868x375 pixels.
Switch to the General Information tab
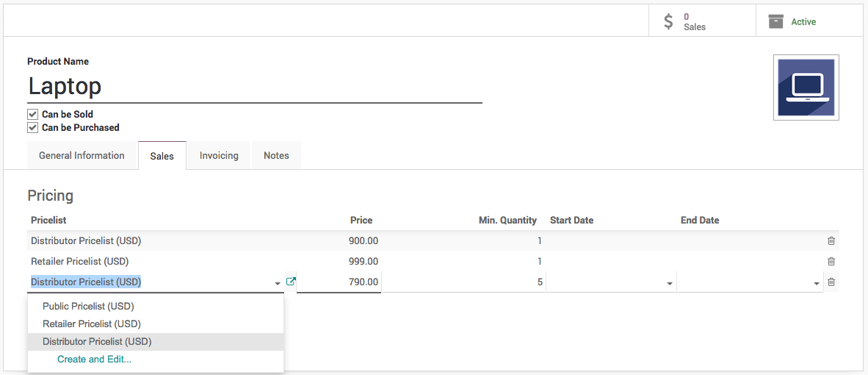(x=82, y=156)
